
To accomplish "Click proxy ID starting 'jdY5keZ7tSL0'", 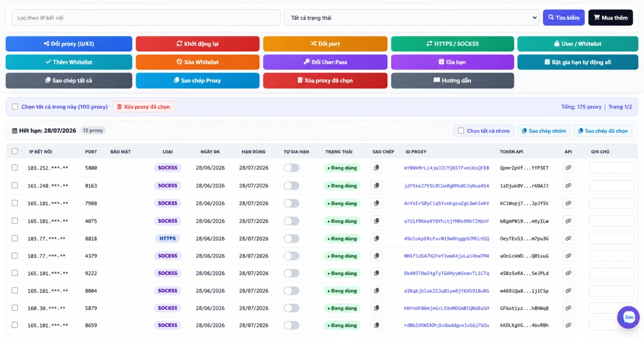I will click(446, 186).
